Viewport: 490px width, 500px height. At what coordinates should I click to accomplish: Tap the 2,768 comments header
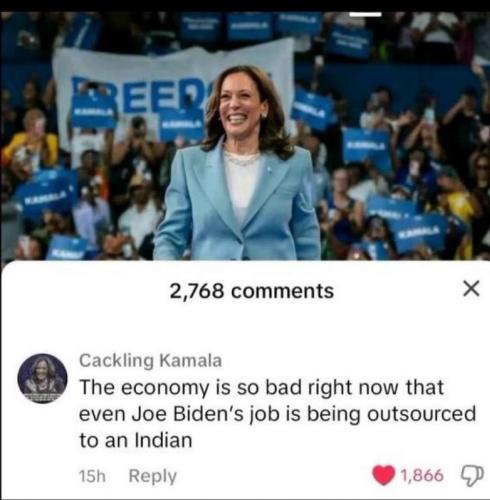252,291
